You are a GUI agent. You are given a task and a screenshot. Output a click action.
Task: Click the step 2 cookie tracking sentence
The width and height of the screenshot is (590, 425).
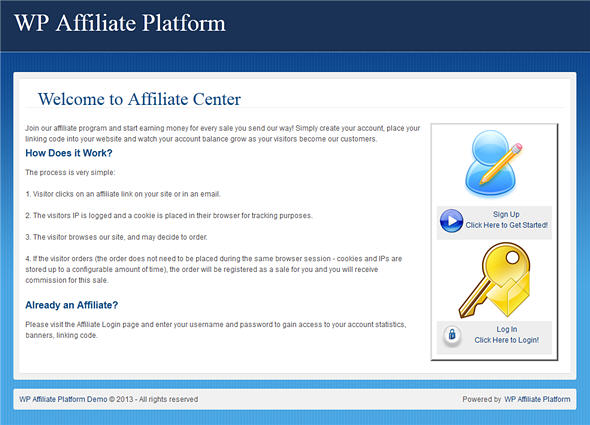click(x=169, y=216)
